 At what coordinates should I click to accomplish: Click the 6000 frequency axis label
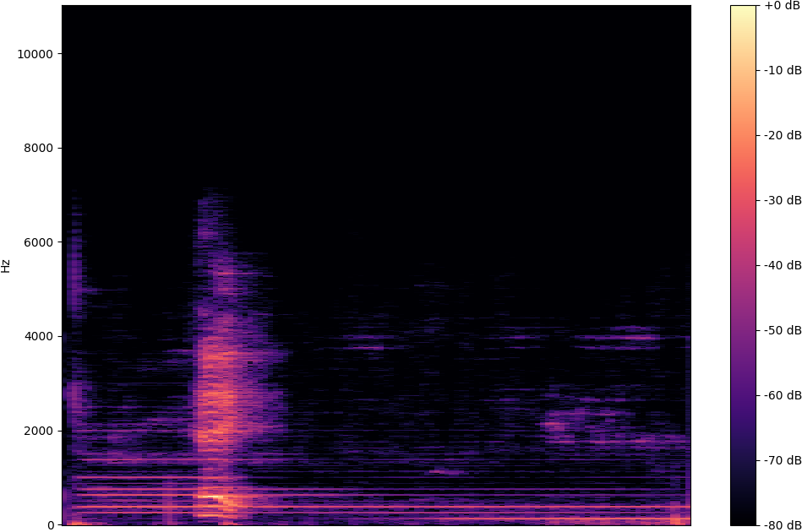[38, 242]
